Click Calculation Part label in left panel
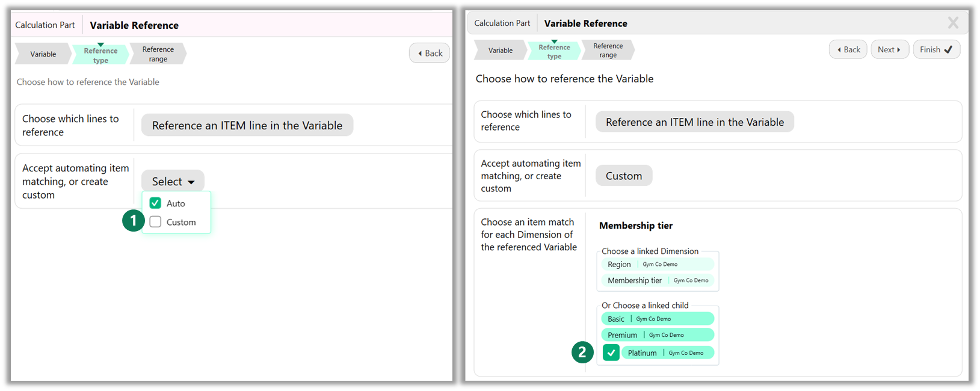980x391 pixels. tap(45, 25)
